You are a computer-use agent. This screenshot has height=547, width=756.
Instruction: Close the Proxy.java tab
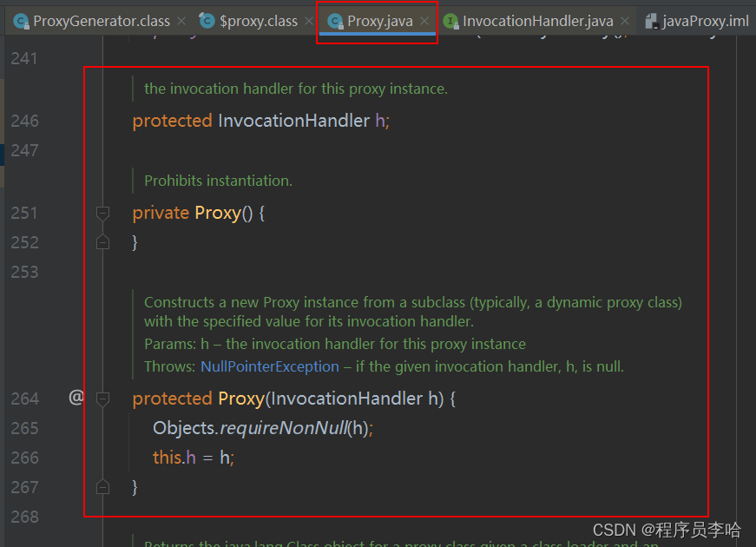click(x=424, y=21)
